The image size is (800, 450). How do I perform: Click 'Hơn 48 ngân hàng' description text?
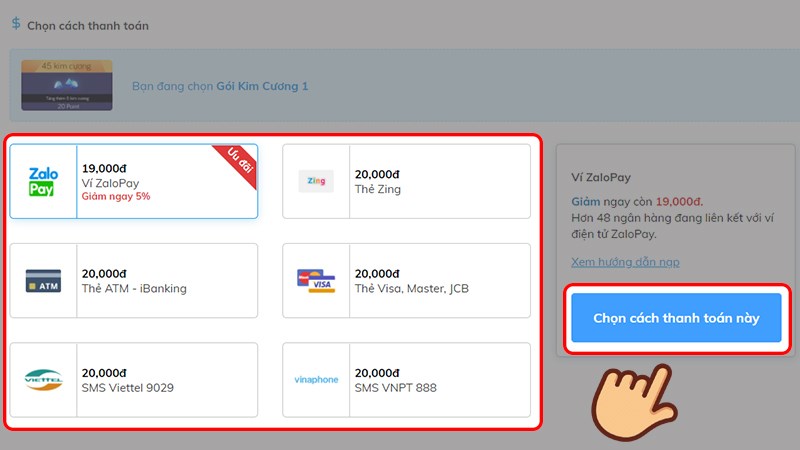(x=672, y=226)
